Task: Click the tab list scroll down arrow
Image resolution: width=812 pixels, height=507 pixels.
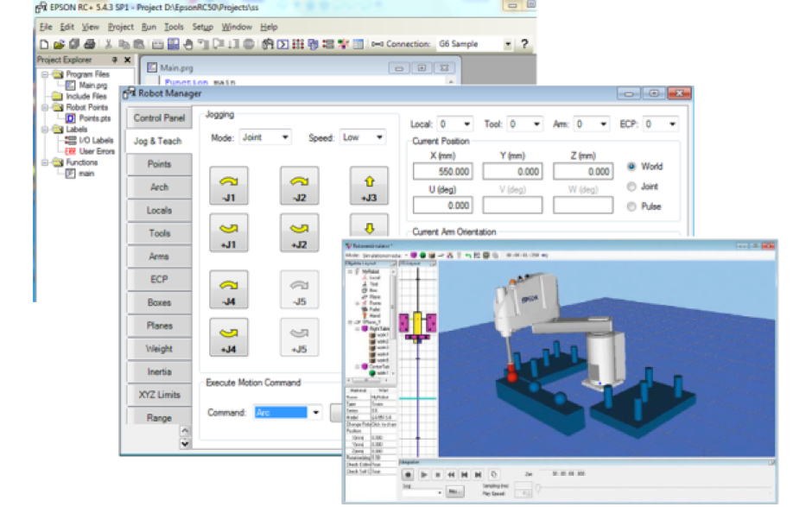Action: (x=185, y=444)
